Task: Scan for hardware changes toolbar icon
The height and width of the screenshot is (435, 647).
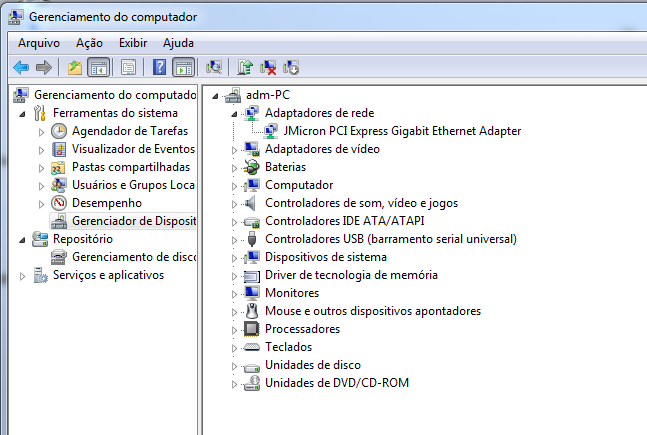Action: coord(214,67)
